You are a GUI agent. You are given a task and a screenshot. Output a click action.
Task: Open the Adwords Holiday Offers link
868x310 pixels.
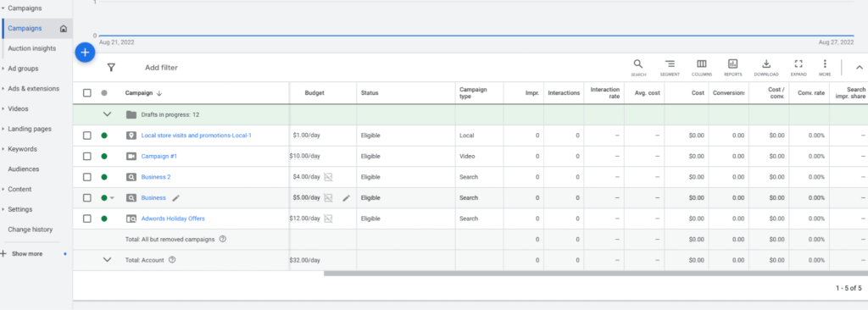coord(173,219)
